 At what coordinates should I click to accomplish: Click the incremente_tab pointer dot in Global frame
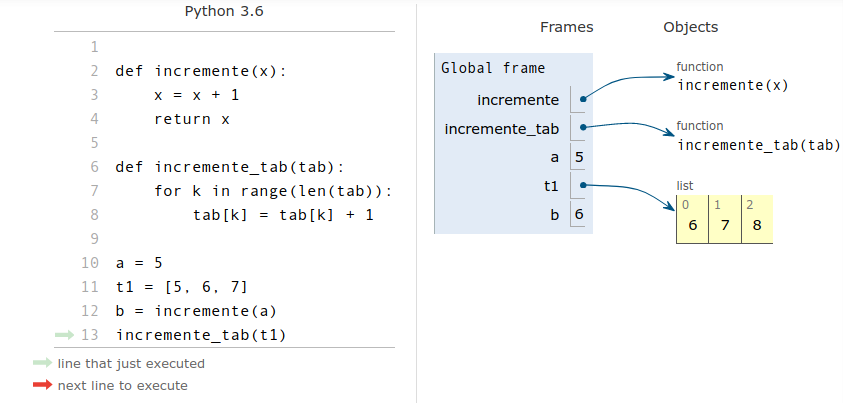pyautogui.click(x=582, y=128)
